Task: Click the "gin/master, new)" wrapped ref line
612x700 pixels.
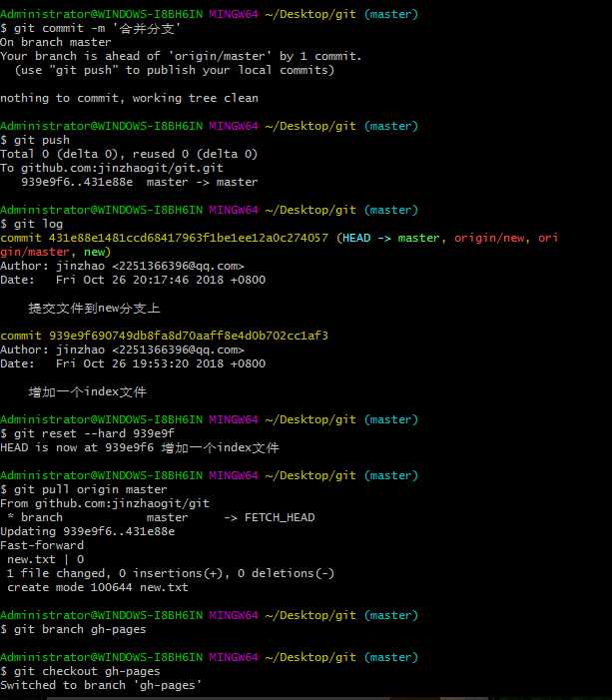Action: pos(55,253)
